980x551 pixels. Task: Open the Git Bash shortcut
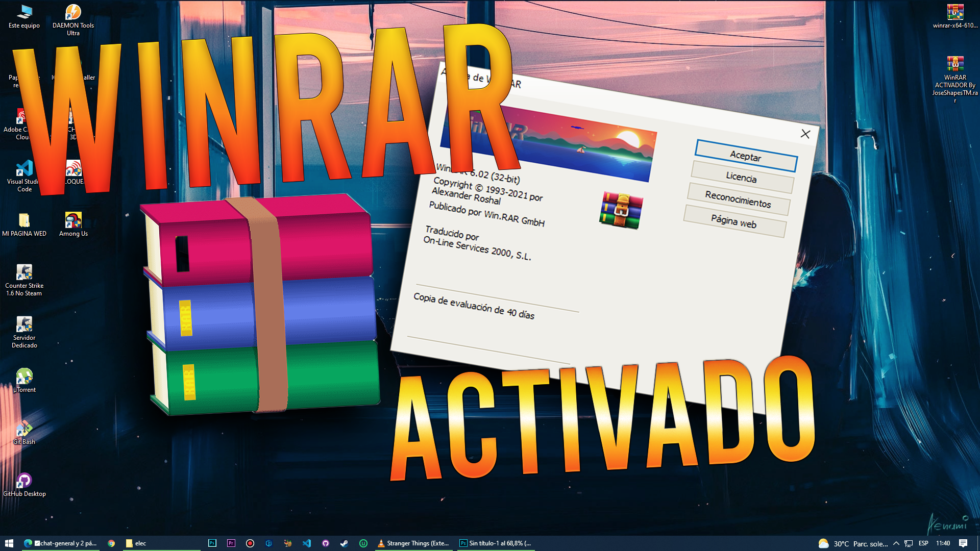tap(24, 429)
